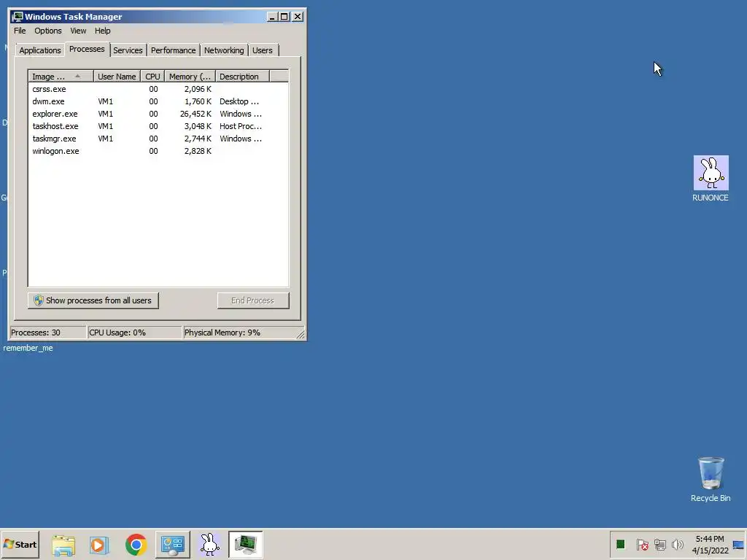This screenshot has height=560, width=747.
Task: Click the volume speaker tray icon
Action: coord(677,544)
